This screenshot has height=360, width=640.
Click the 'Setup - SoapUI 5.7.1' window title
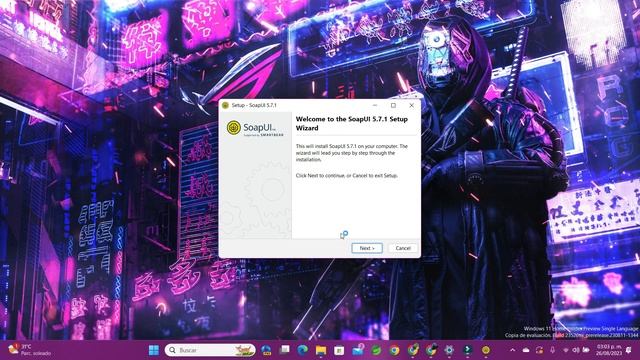coord(254,105)
